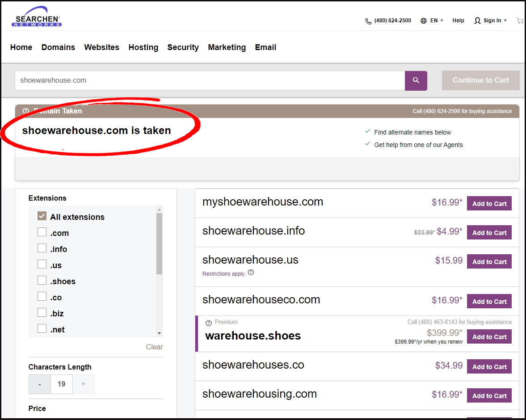
Task: Clear the extension filters
Action: 154,347
